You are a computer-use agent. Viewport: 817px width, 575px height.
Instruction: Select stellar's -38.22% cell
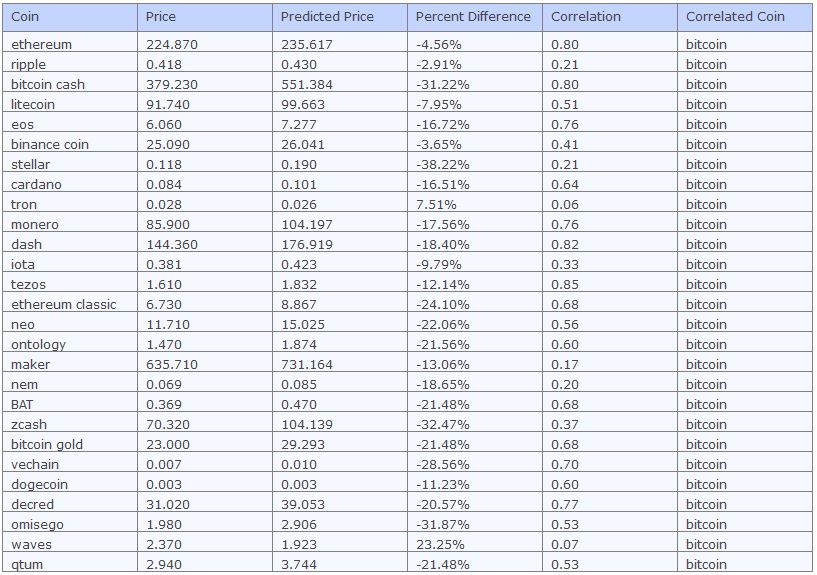[475, 164]
